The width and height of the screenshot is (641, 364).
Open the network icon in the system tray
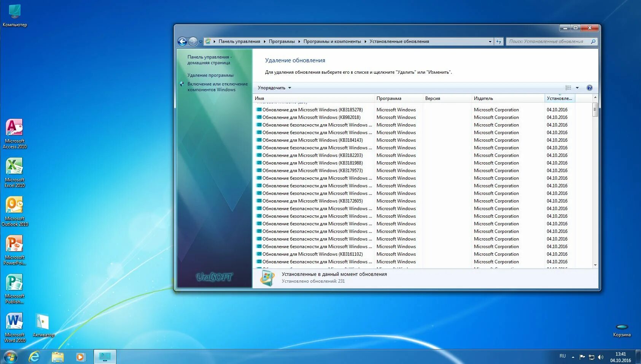pyautogui.click(x=591, y=357)
